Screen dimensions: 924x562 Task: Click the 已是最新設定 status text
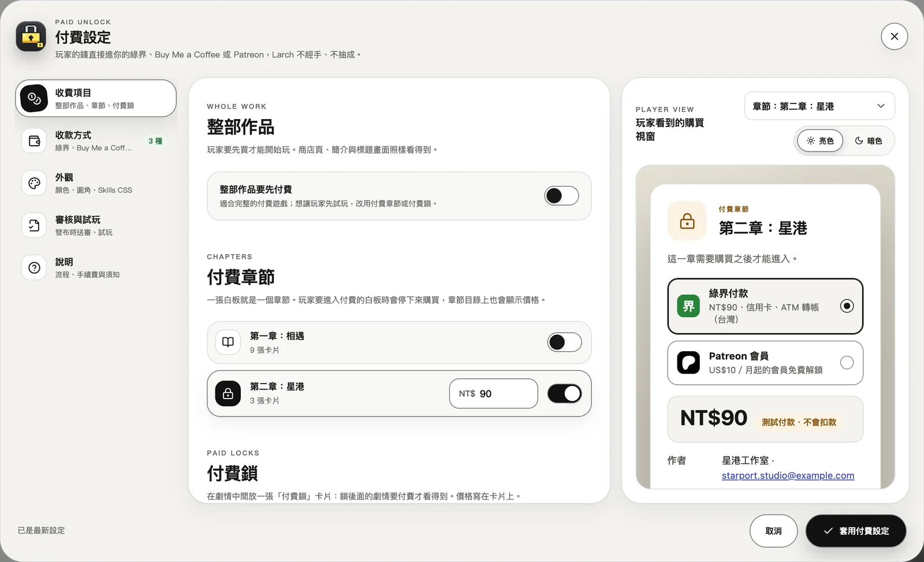[41, 530]
